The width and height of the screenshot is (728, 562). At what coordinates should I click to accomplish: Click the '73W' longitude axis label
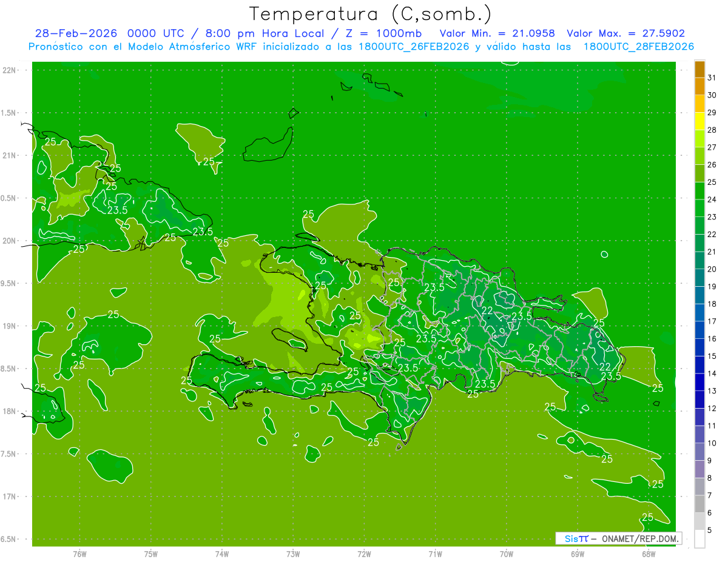coord(293,554)
